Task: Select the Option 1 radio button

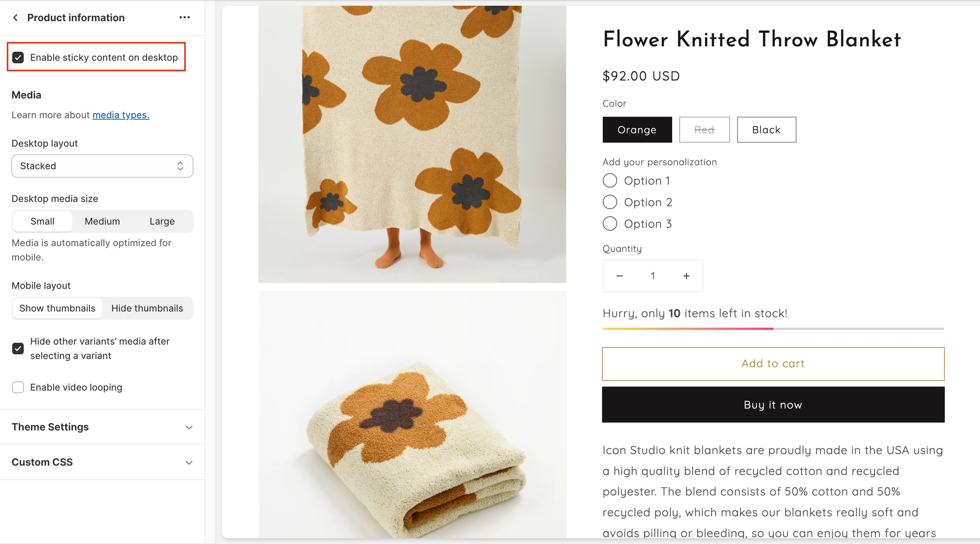Action: [x=610, y=180]
